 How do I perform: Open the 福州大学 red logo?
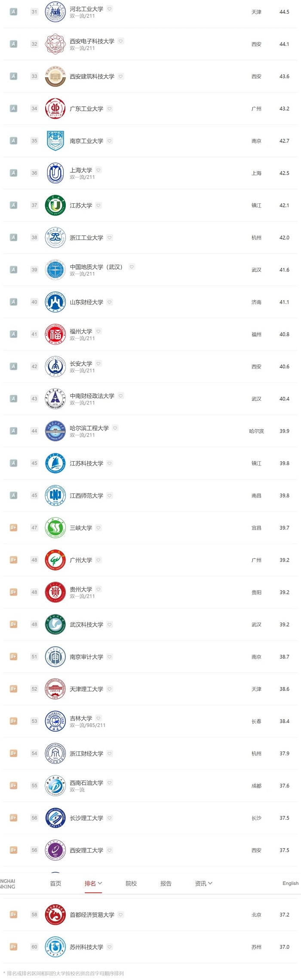point(55,335)
